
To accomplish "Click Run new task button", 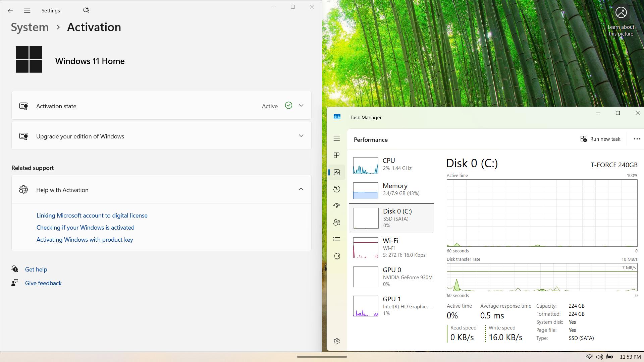I will 600,139.
